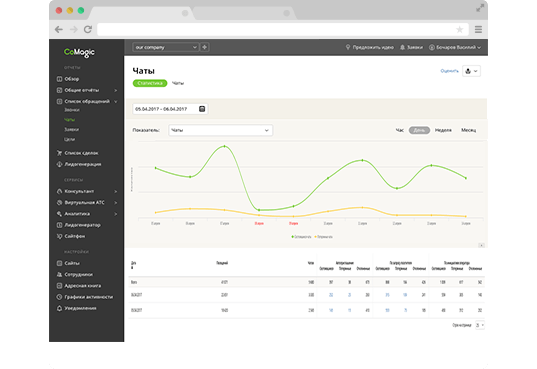537x369 pixels.
Task: Toggle the green series in chart legend
Action: (301, 237)
